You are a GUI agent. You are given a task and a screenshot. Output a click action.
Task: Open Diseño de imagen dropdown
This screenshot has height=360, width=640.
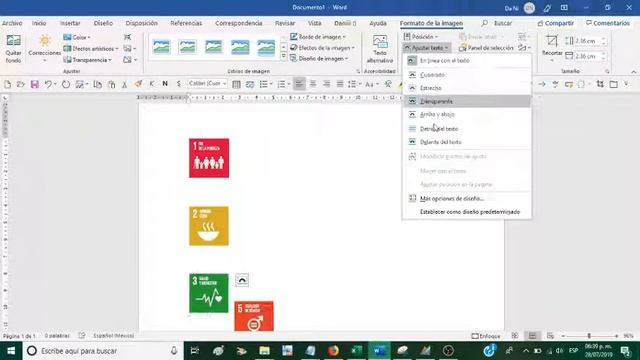click(x=319, y=59)
